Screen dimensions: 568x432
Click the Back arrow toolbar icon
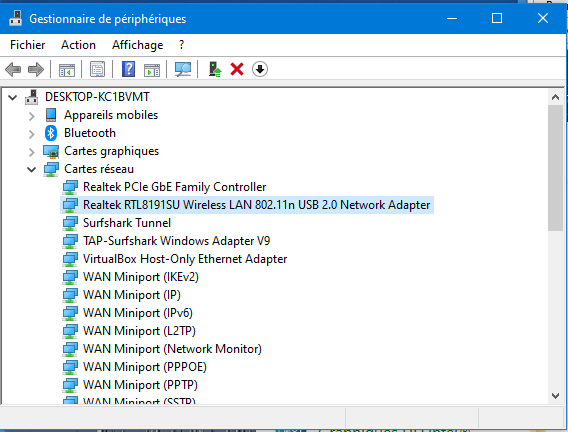click(13, 69)
